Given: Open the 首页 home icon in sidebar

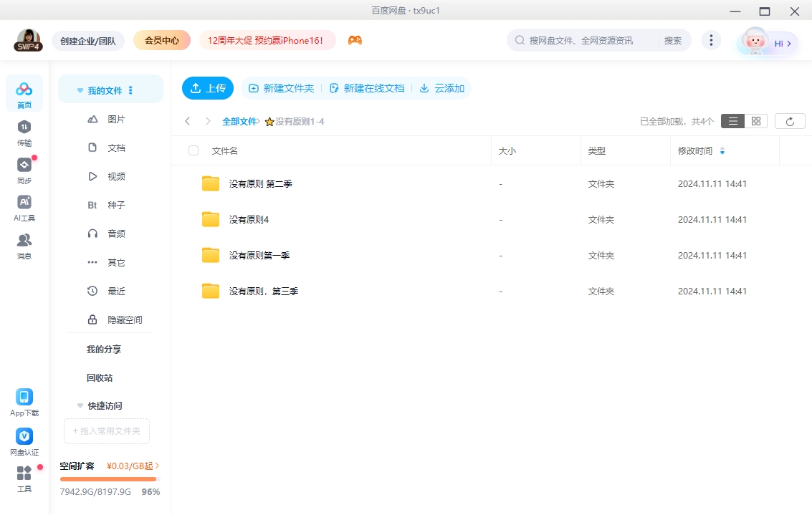Looking at the screenshot, I should point(24,92).
